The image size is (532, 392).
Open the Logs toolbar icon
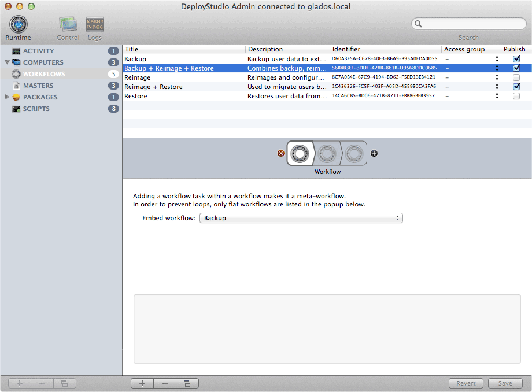(95, 25)
